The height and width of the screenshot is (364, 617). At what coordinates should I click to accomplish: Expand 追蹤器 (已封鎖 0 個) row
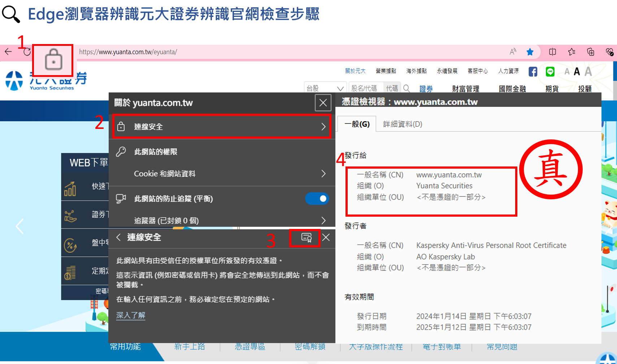tap(222, 220)
